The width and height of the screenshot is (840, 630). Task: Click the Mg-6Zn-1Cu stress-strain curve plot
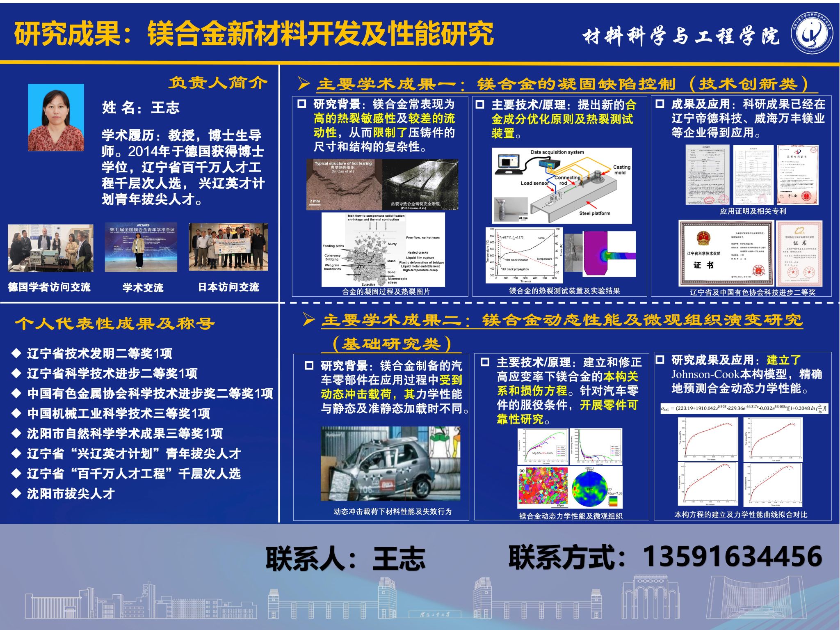click(543, 446)
